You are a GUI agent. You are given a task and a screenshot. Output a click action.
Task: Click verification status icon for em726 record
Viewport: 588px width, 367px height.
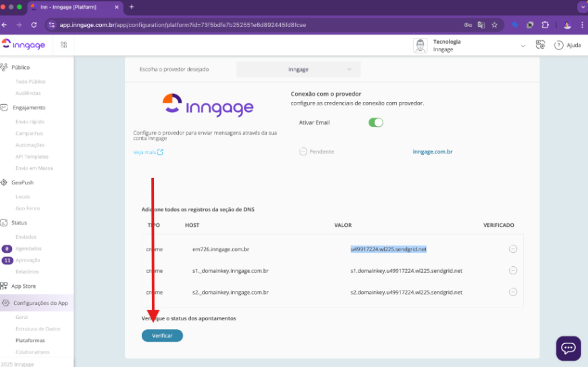tap(512, 249)
